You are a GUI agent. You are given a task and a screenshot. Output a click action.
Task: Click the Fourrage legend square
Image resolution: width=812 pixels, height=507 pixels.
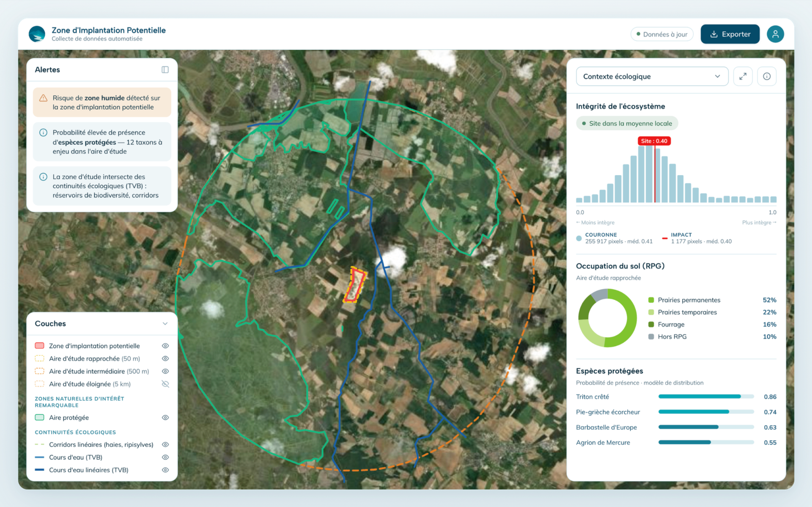651,325
